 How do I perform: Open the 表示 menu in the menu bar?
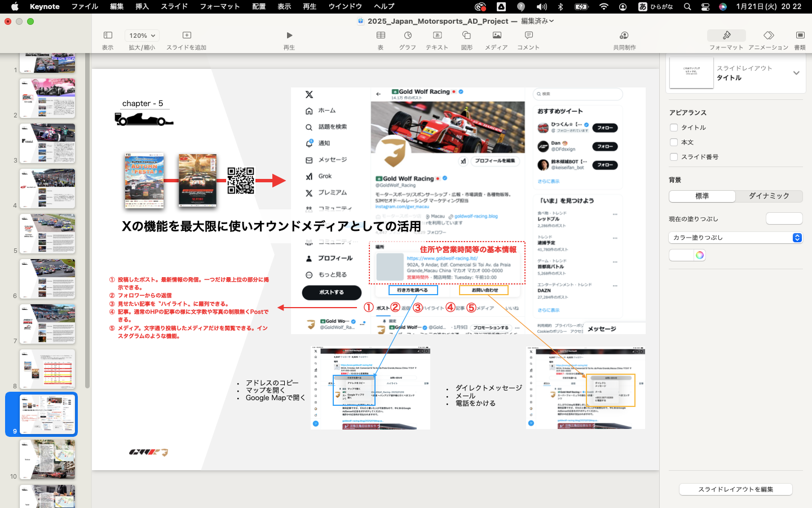click(x=284, y=7)
